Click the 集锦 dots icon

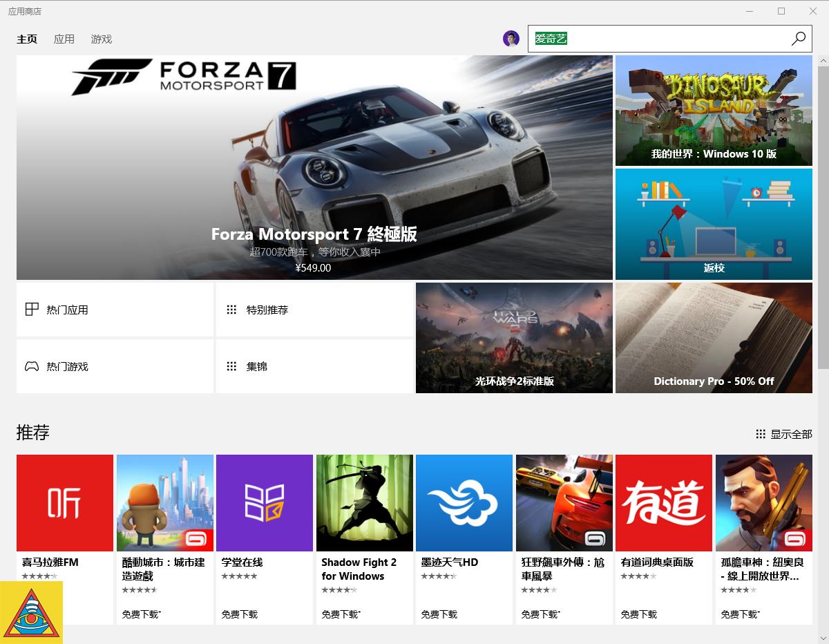231,366
